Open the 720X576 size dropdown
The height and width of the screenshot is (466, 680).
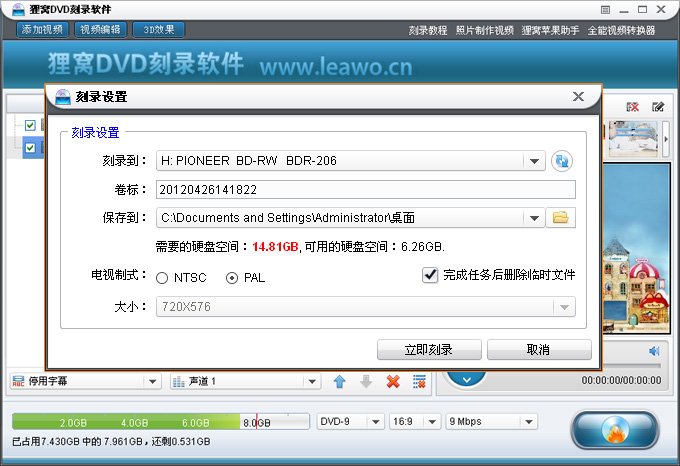point(564,307)
